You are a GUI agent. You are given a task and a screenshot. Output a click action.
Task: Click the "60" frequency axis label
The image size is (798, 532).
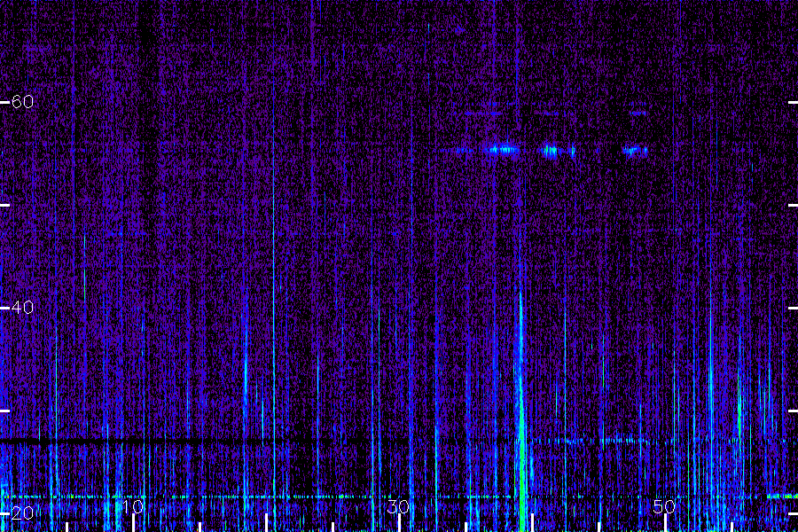pos(22,102)
